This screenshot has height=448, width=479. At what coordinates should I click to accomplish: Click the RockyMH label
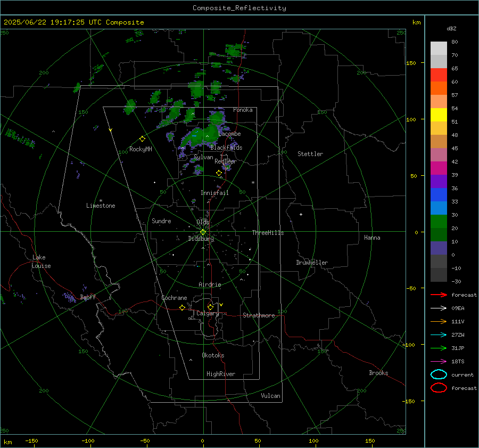[x=141, y=149]
